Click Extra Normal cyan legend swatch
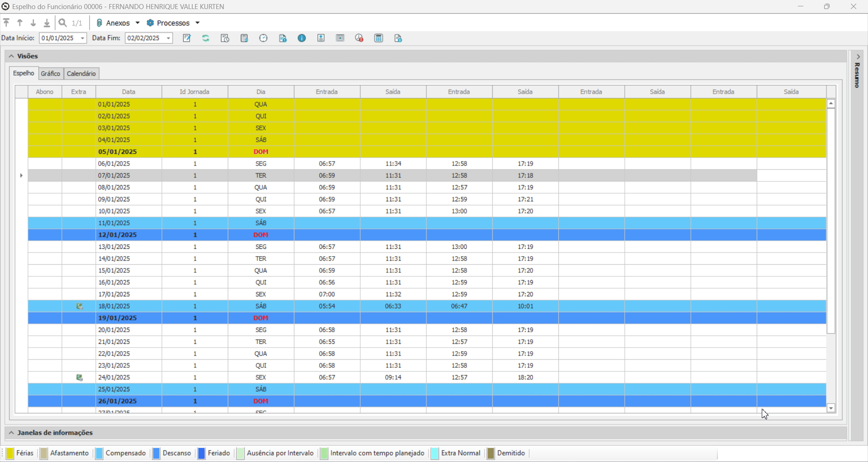The height and width of the screenshot is (462, 868). click(x=435, y=453)
